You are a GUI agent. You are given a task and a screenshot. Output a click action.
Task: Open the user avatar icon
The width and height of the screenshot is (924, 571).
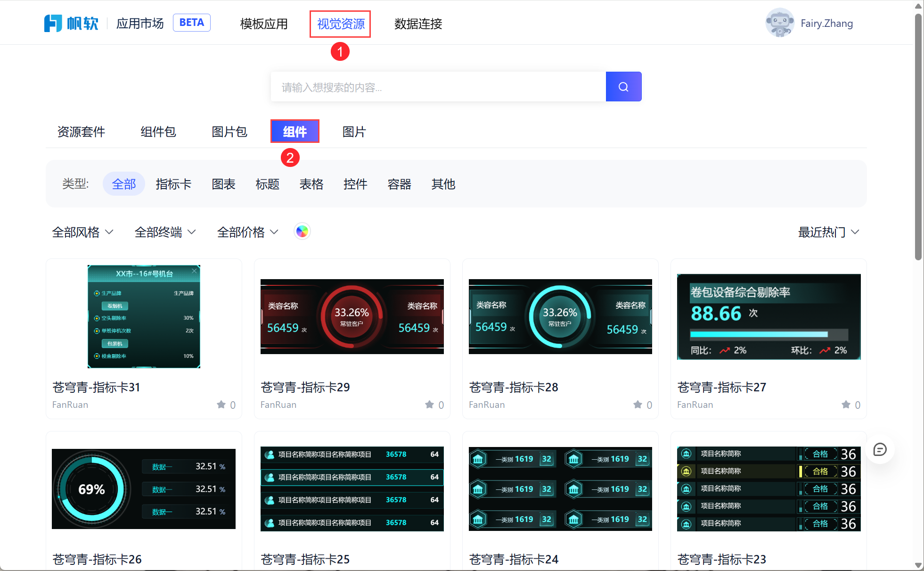pos(779,23)
